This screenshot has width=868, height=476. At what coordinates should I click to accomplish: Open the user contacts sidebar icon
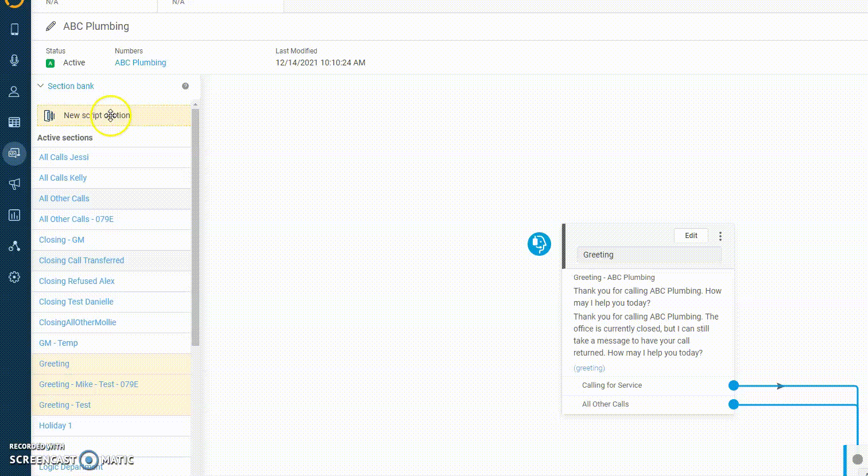(15, 92)
